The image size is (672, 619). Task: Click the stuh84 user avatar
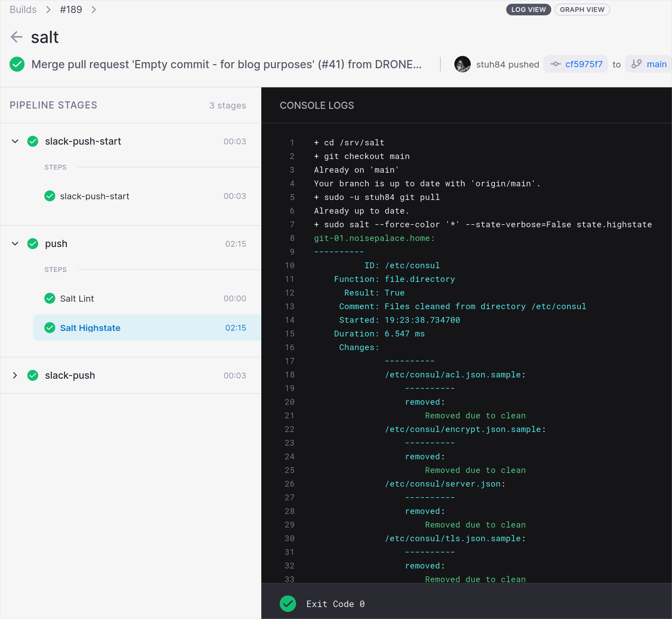click(x=462, y=64)
